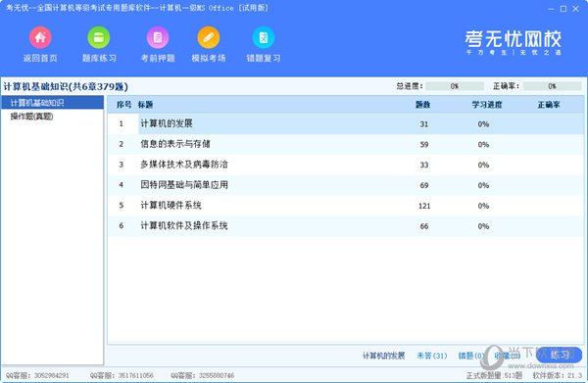
Task: Select chapter row 因特网基础与简单应用
Action: pos(346,185)
